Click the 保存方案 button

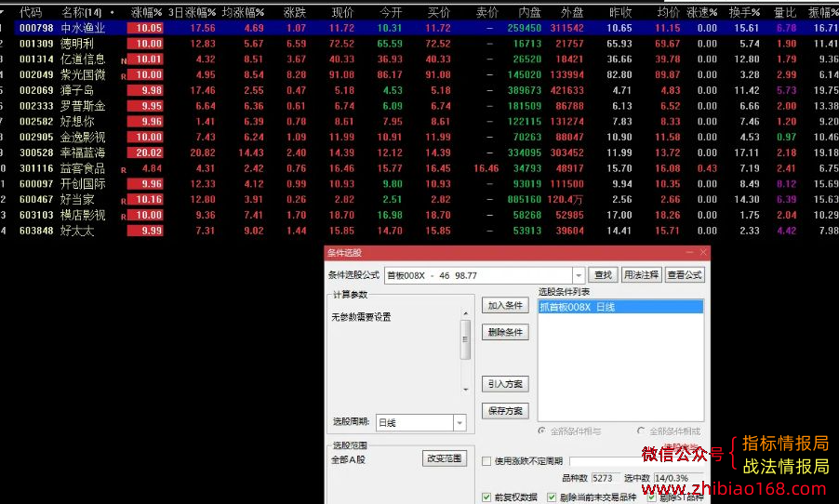(505, 411)
